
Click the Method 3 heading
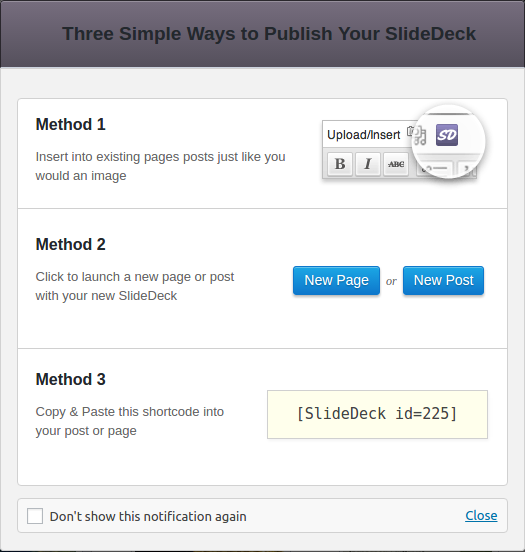coord(70,379)
